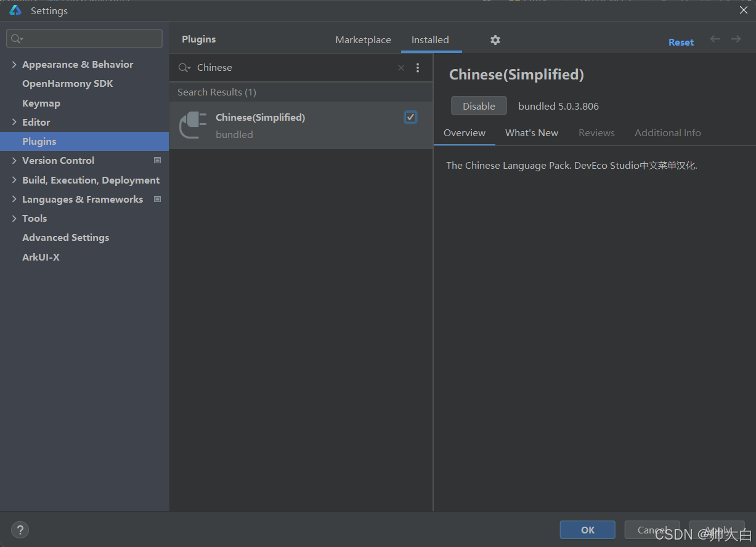Select the Chinese(Simplified) plugin name in results
Viewport: 756px width, 547px height.
(x=261, y=117)
